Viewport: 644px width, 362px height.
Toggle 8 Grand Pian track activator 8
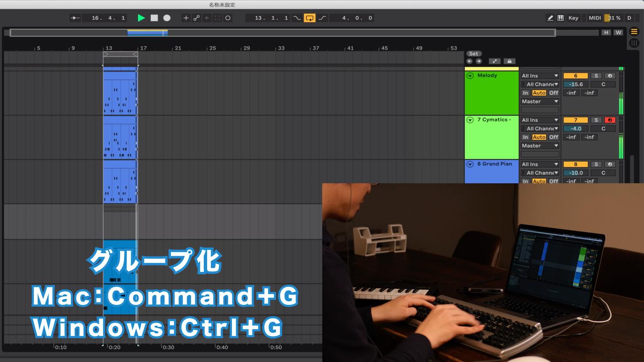[x=575, y=164]
